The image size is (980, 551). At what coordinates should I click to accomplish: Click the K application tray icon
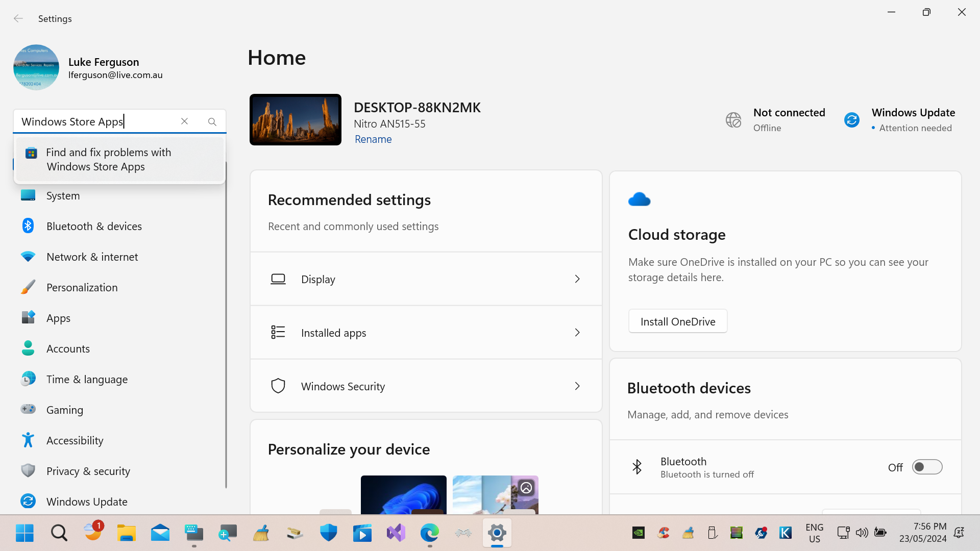click(786, 533)
